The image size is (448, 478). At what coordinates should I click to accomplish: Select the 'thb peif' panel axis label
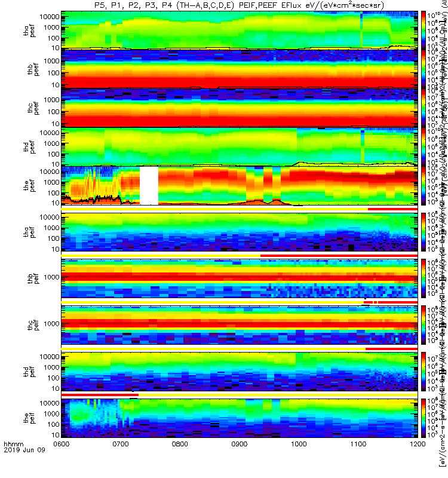(x=33, y=278)
